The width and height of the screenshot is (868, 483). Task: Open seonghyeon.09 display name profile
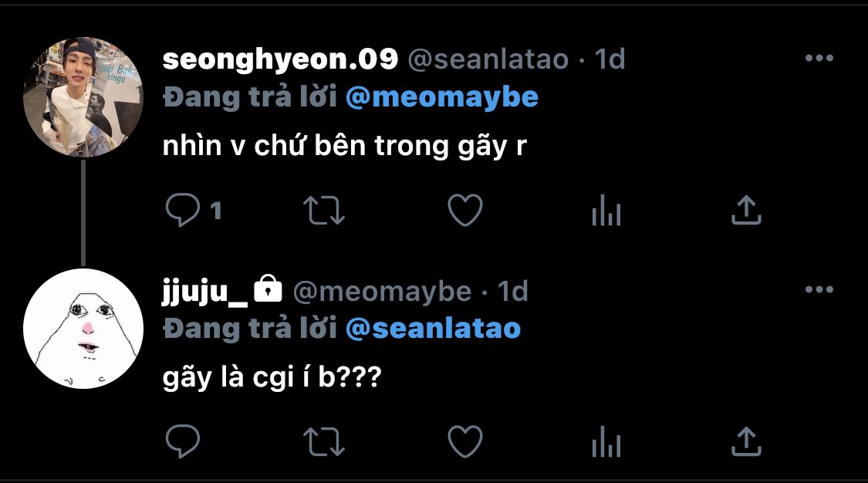point(280,59)
